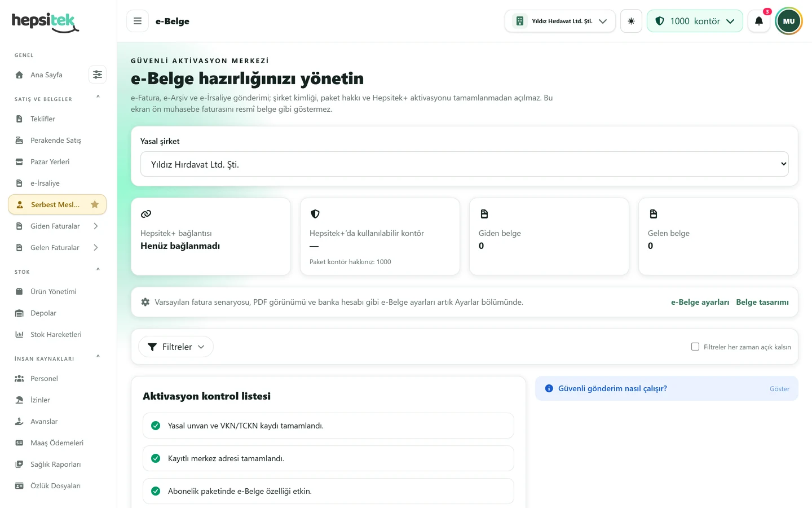Enable Filtreler her zaman açık kalsın
The height and width of the screenshot is (508, 812).
tap(695, 347)
